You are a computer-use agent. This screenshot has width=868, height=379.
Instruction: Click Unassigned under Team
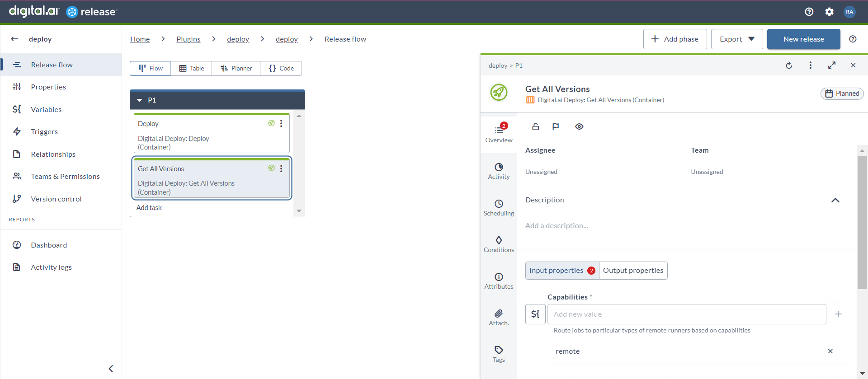click(x=707, y=172)
